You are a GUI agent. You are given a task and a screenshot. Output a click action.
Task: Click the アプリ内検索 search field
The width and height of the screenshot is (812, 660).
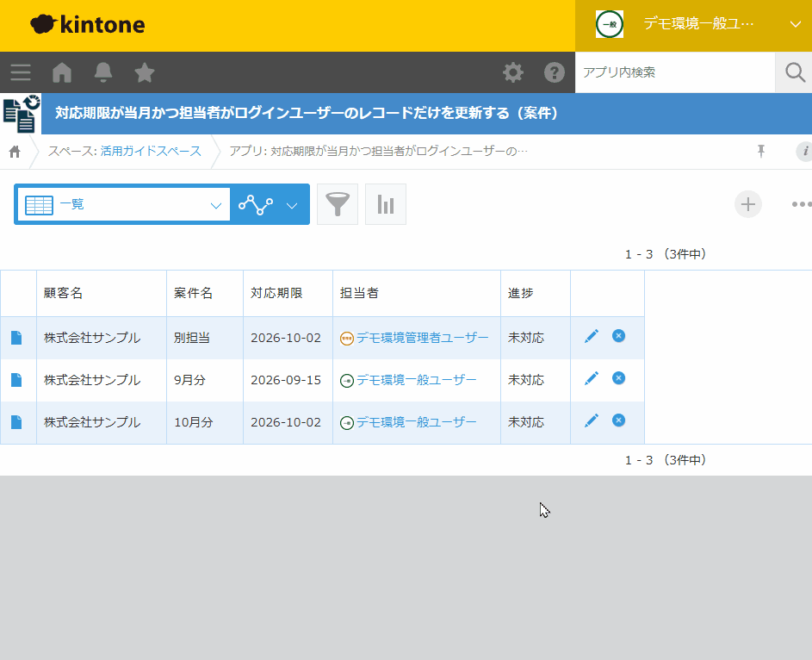(x=675, y=72)
